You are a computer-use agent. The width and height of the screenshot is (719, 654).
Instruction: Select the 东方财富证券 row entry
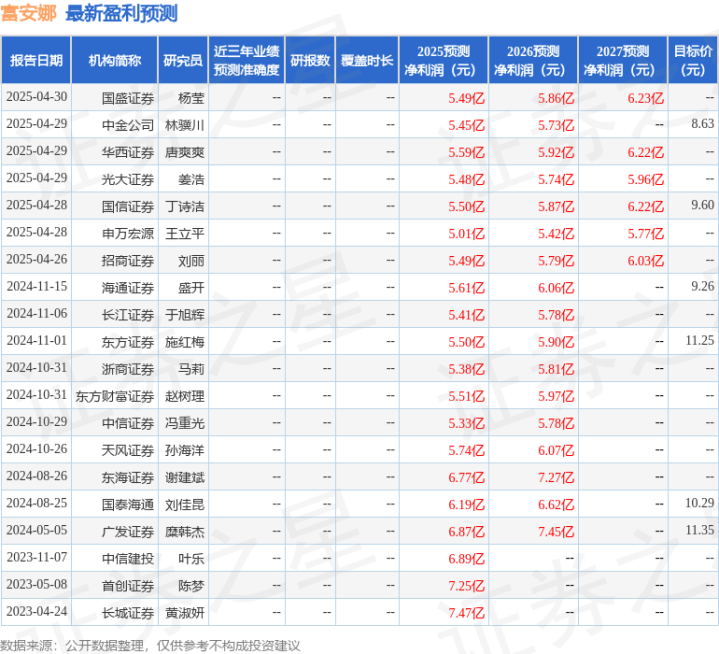115,396
